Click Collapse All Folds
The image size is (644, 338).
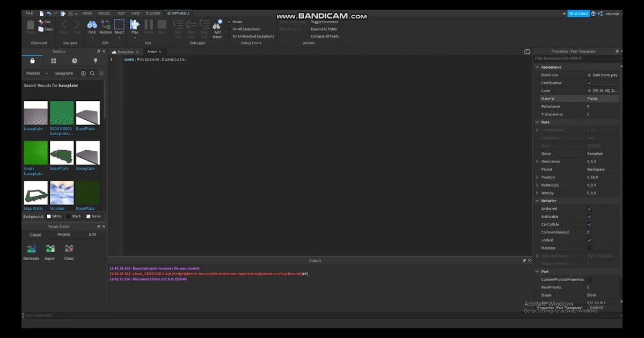325,36
